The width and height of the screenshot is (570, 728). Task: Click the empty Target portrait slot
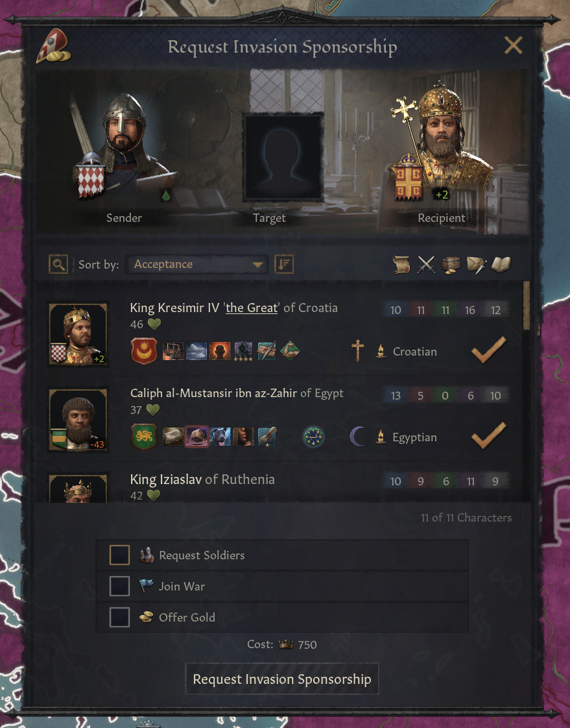(283, 158)
